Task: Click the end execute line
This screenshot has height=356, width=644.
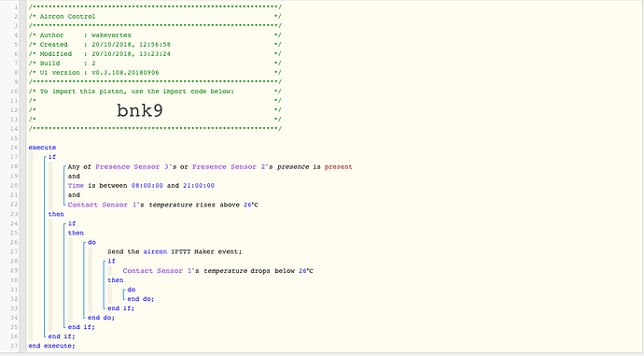Action: [x=51, y=346]
